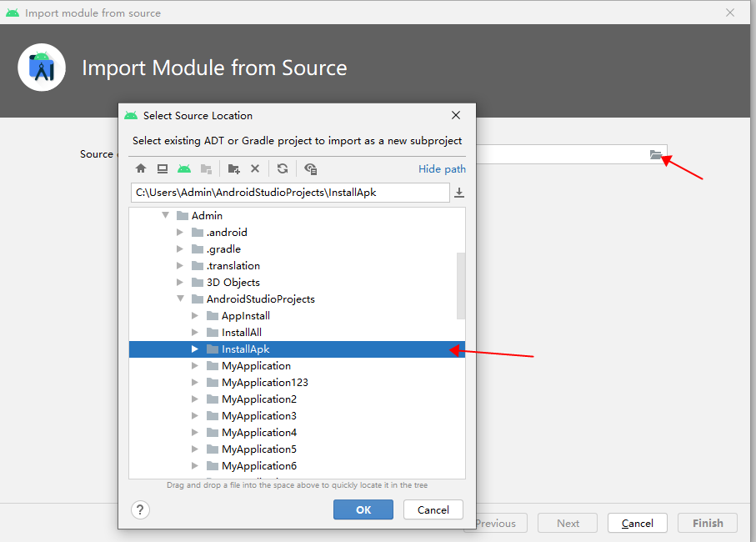
Task: Close the Import module from source window
Action: (x=730, y=13)
